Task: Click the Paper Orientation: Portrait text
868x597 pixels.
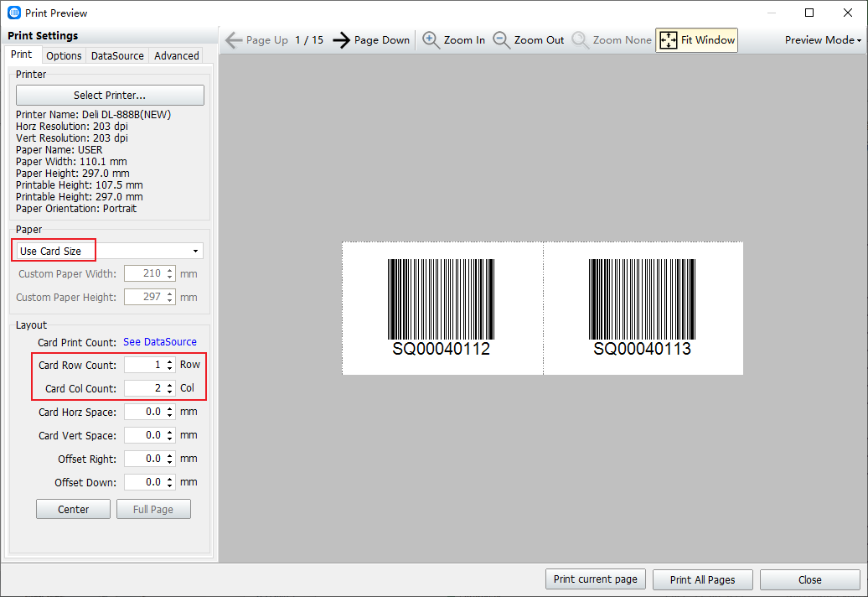Action: (x=76, y=209)
